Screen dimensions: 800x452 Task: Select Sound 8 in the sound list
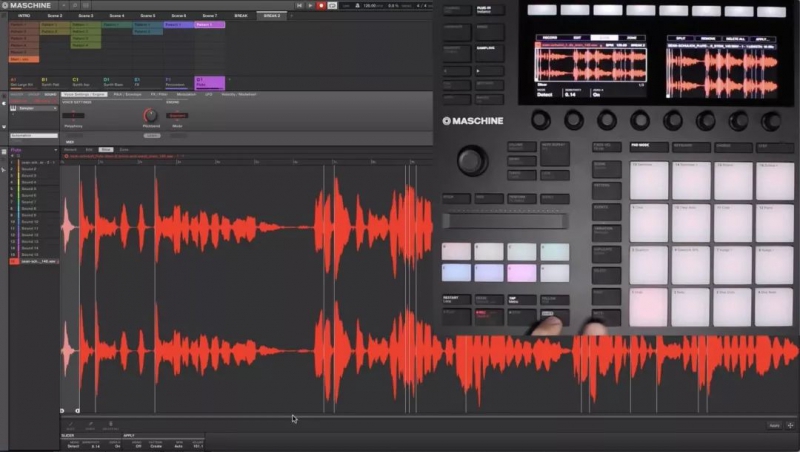pos(34,209)
